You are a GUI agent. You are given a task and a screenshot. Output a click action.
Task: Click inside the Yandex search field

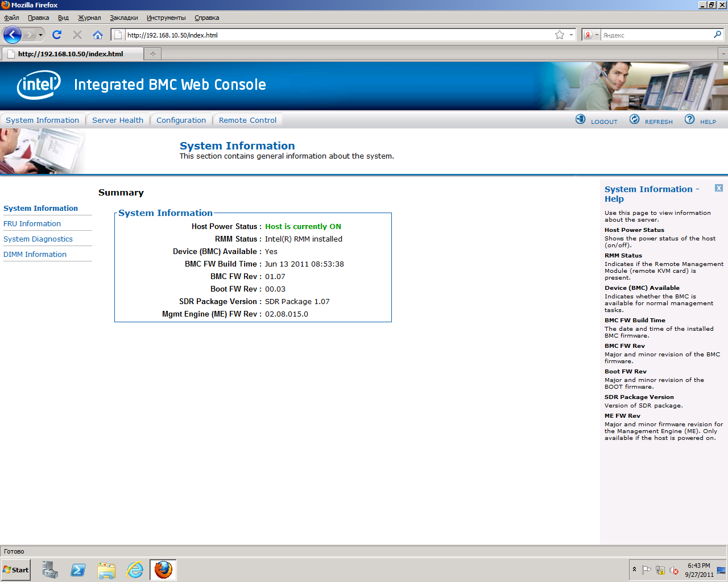[x=654, y=35]
